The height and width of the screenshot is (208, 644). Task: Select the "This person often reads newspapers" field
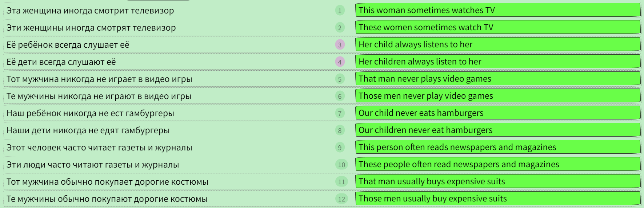click(x=497, y=147)
